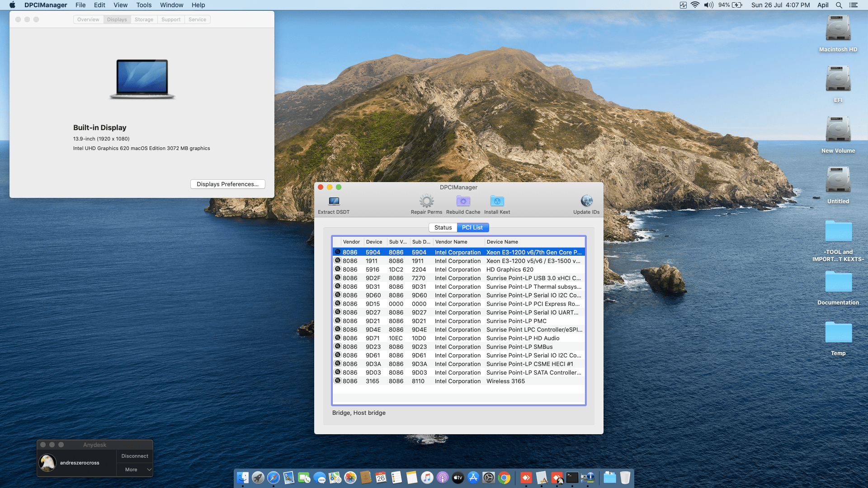Click magnifier icon on HD Graphics 620 row
This screenshot has width=868, height=488.
point(337,269)
